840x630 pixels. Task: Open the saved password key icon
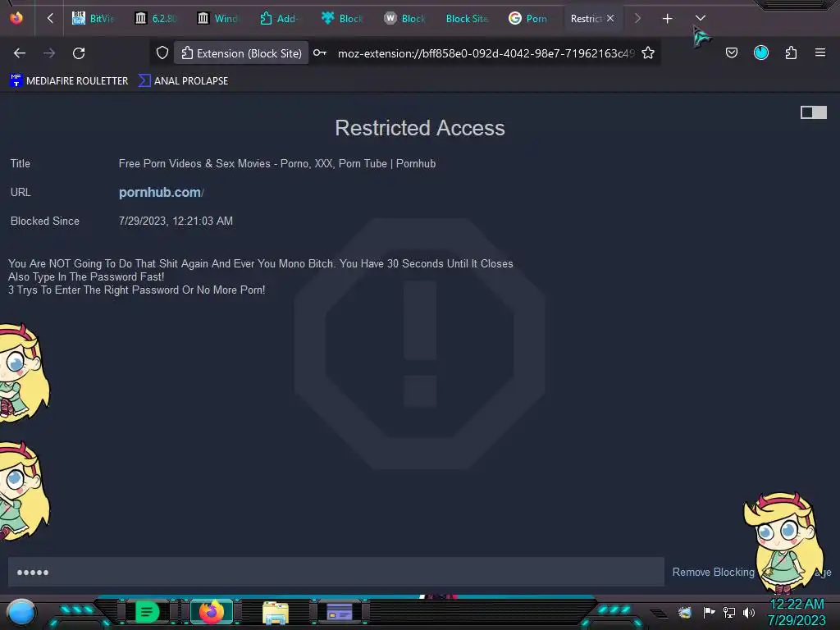(320, 52)
